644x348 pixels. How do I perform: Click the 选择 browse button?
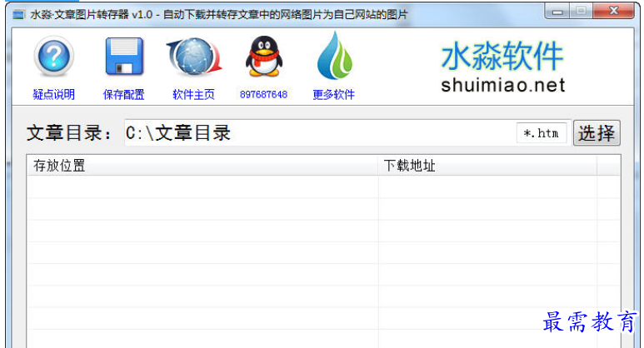[x=597, y=133]
